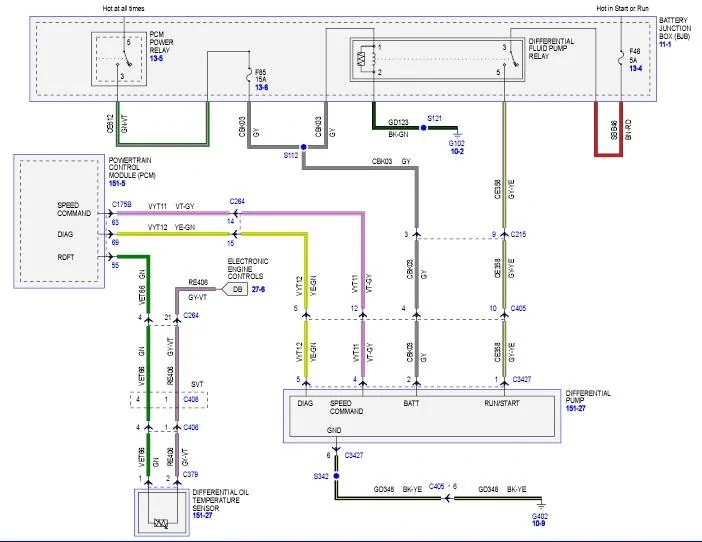Click the G102 ground symbol

[x=457, y=133]
